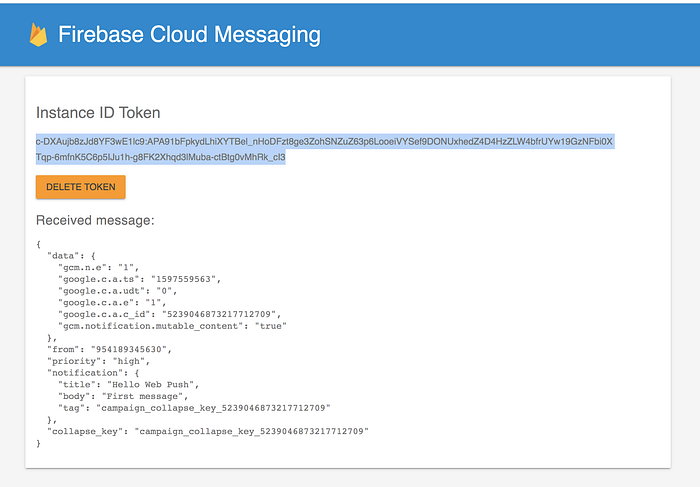Click the "gcm.n.e": "1" line
The image size is (700, 487).
click(x=99, y=267)
